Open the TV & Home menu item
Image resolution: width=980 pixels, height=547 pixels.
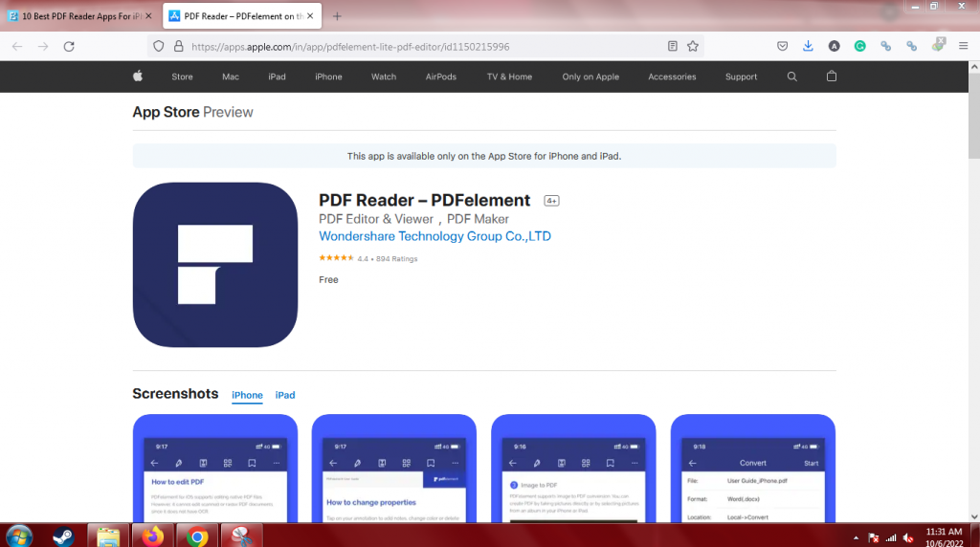click(509, 77)
